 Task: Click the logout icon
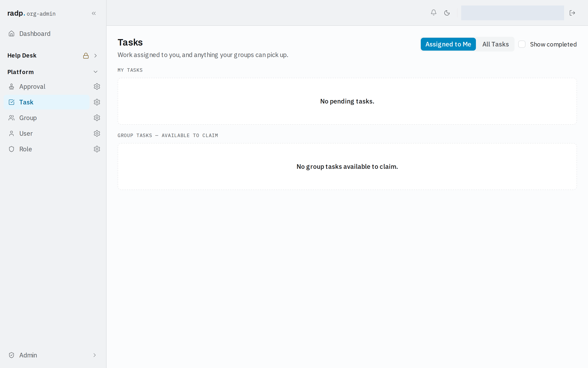(x=572, y=13)
